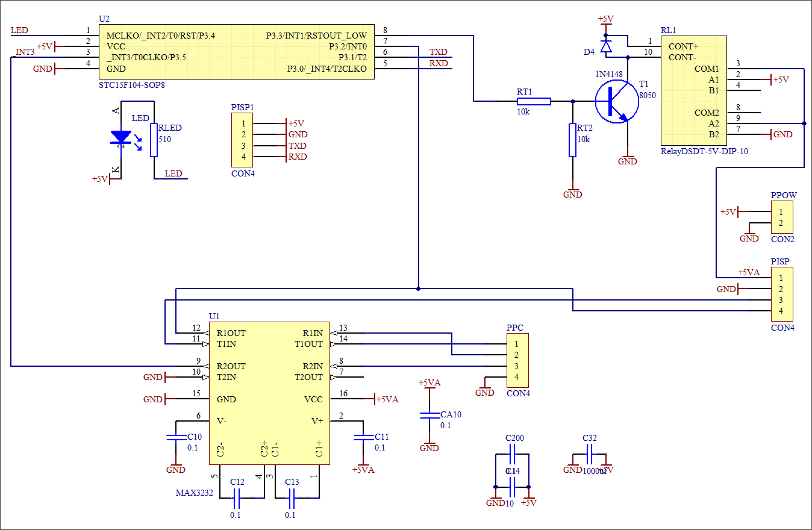812x530 pixels.
Task: Click the 510 resistor value
Action: [x=165, y=139]
